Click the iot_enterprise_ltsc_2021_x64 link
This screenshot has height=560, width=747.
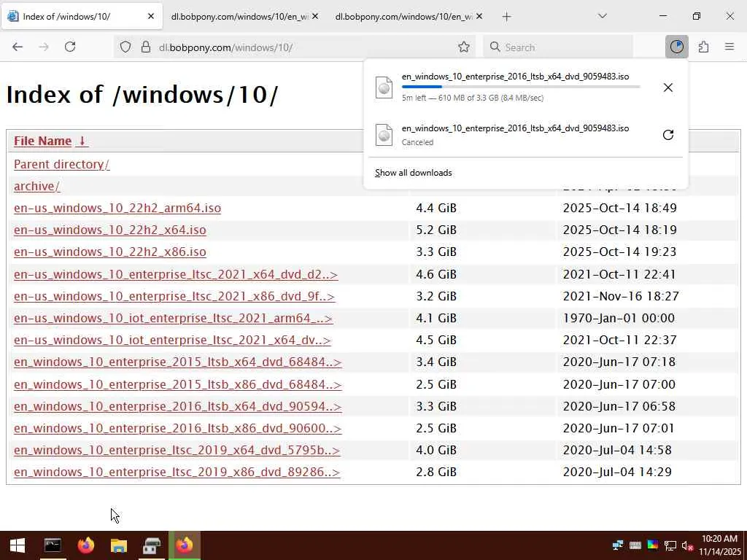172,340
